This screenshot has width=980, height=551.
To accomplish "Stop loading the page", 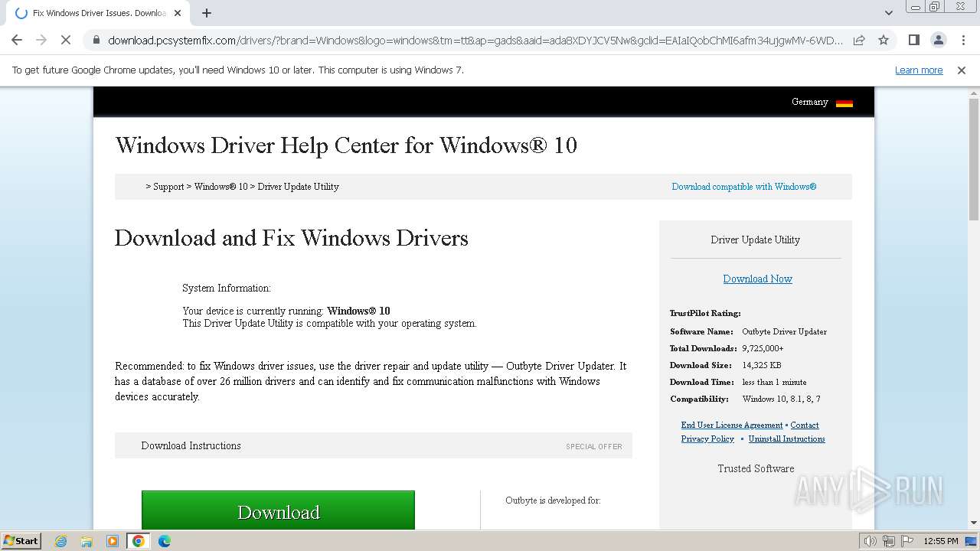I will pyautogui.click(x=66, y=40).
